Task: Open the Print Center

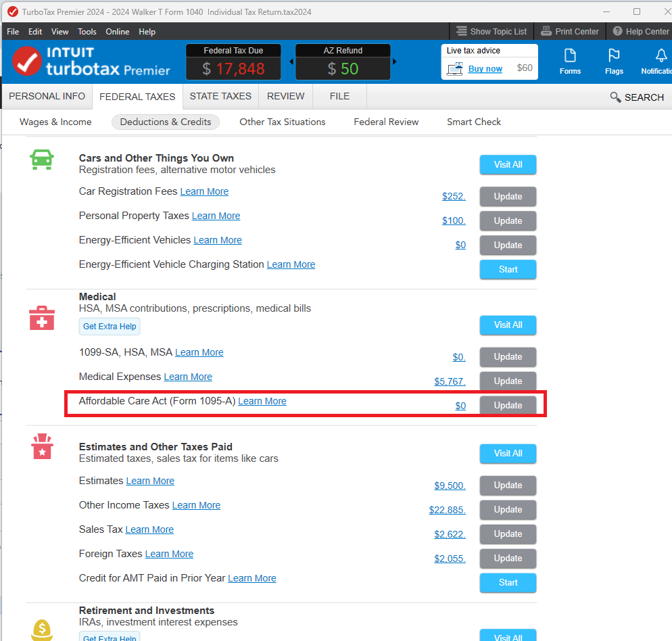Action: pyautogui.click(x=569, y=31)
